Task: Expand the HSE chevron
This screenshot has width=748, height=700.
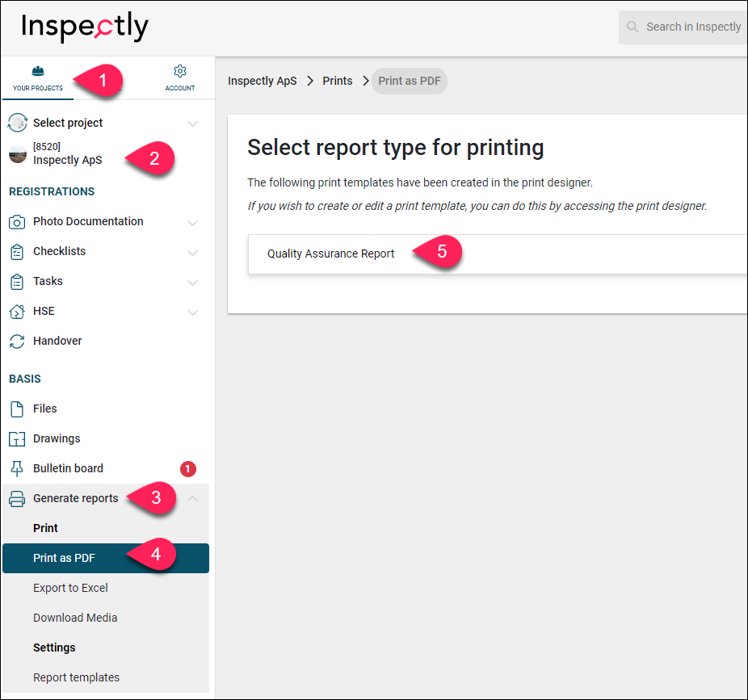Action: pyautogui.click(x=193, y=312)
